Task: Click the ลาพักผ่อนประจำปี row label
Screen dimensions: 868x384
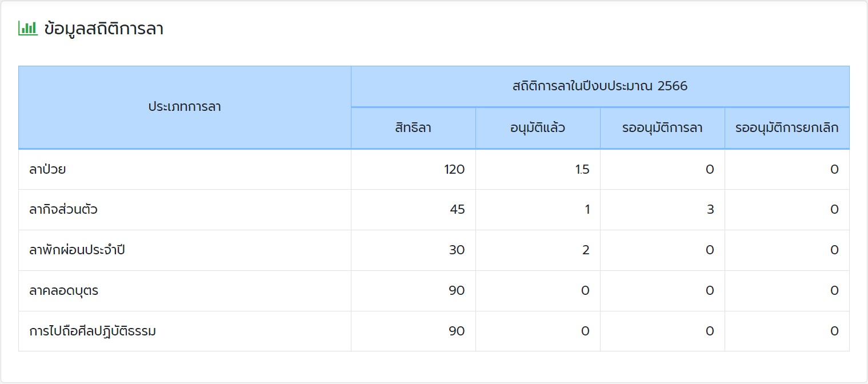Action: point(77,250)
